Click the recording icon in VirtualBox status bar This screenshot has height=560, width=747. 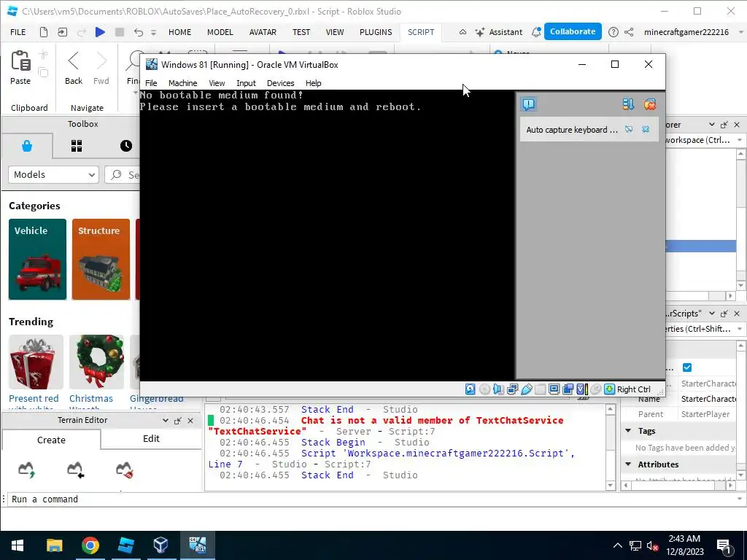pos(568,389)
